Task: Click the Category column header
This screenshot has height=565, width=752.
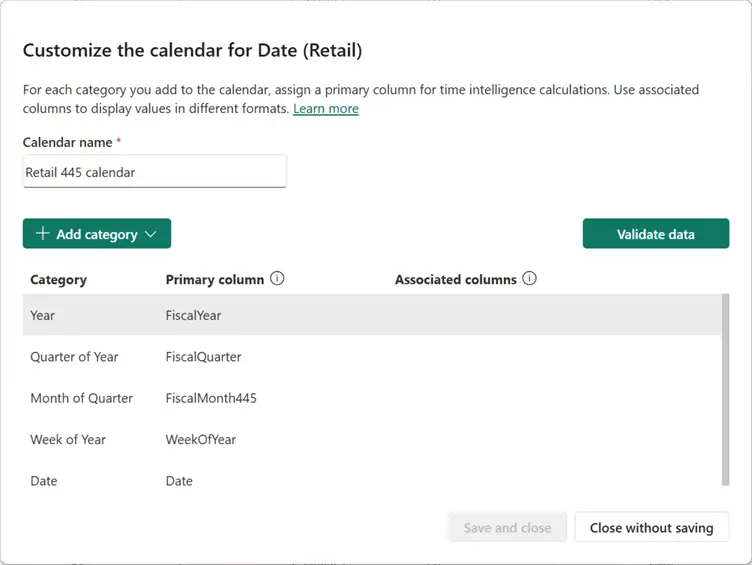Action: [58, 280]
